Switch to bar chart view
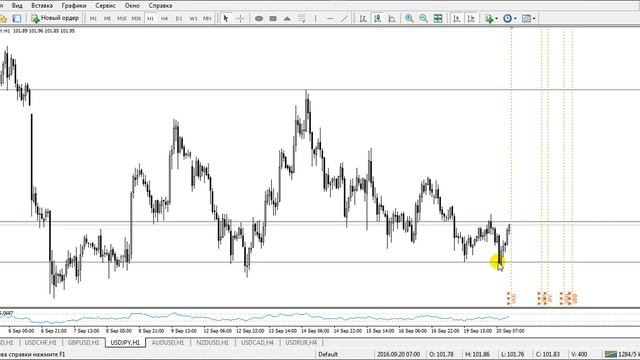The height and width of the screenshot is (360, 640). tap(363, 18)
